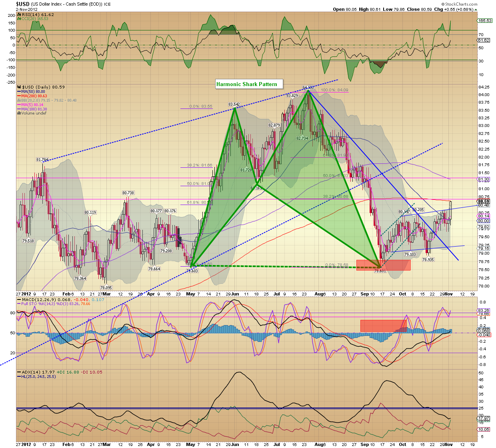Click the 0.0%: 83.55 Fibonacci label
Image resolution: width=496 pixels, height=448 pixels.
click(x=201, y=106)
